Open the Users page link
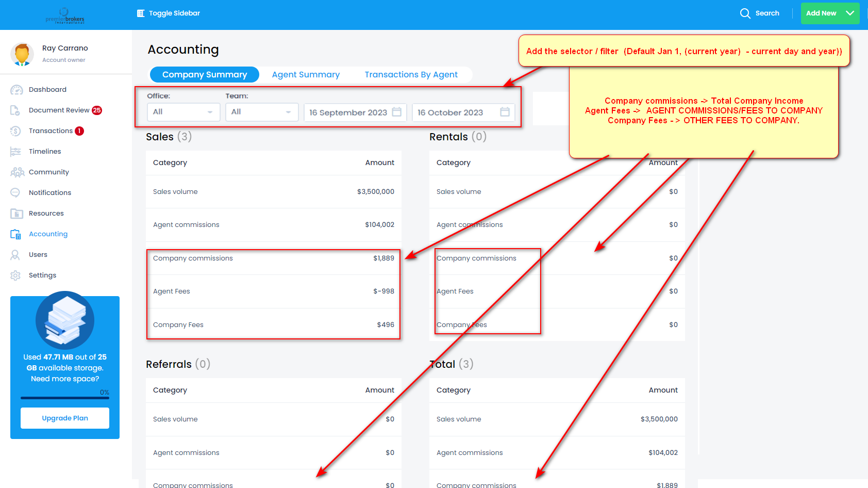 pos(38,255)
